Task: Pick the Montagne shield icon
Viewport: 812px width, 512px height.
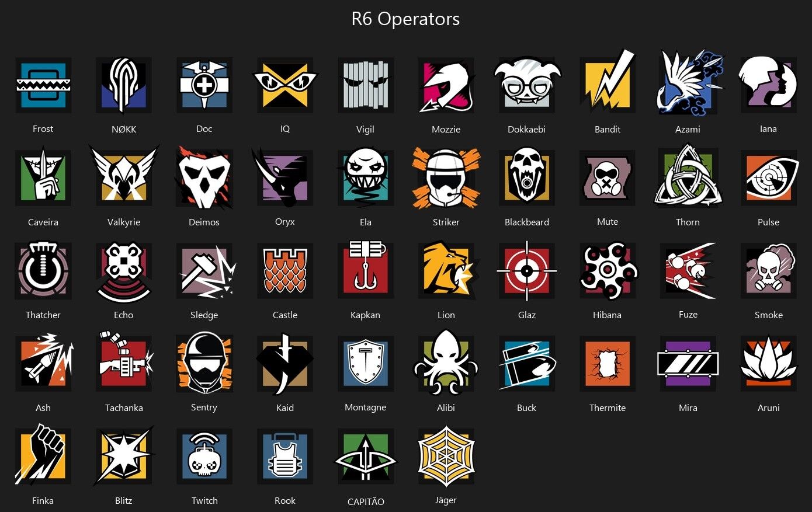Action: pos(366,363)
